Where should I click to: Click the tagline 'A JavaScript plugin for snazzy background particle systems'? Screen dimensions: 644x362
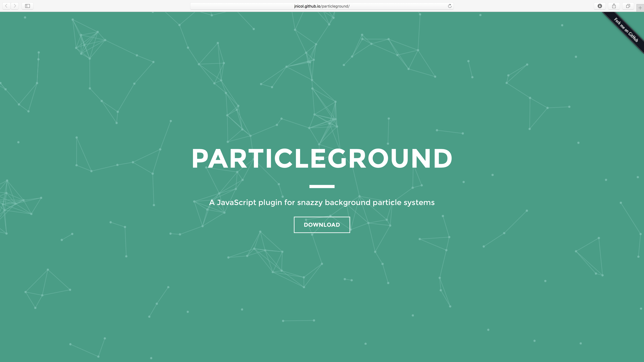(x=322, y=202)
